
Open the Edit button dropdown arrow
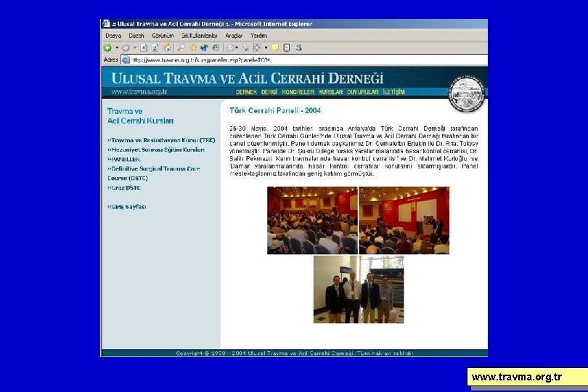coord(266,48)
